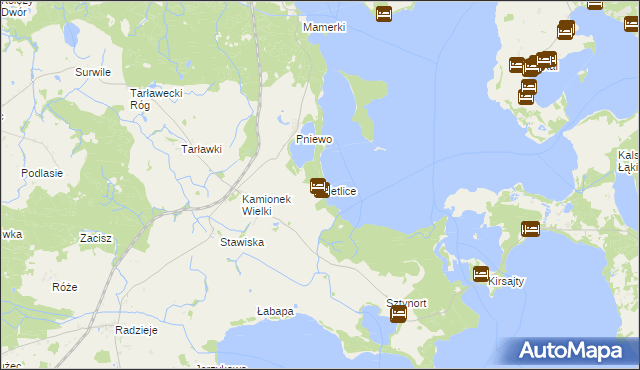Click the leftmost hotel icon in the northeast cluster
Screen dimensions: 640x370
[x=516, y=65]
